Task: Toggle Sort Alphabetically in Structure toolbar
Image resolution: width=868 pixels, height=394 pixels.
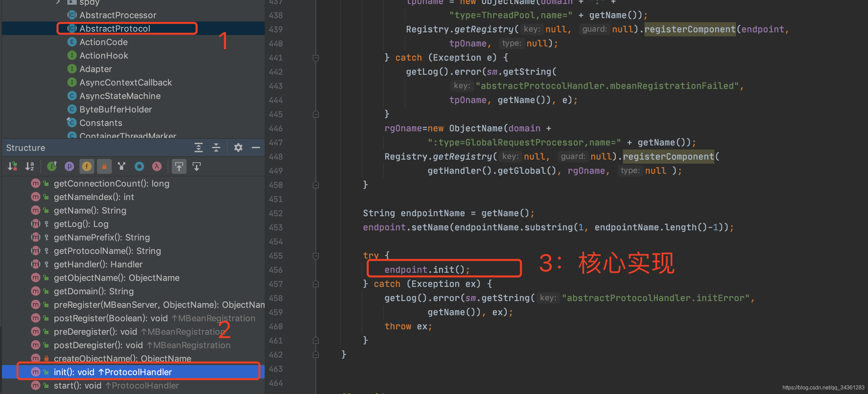Action: (30, 166)
